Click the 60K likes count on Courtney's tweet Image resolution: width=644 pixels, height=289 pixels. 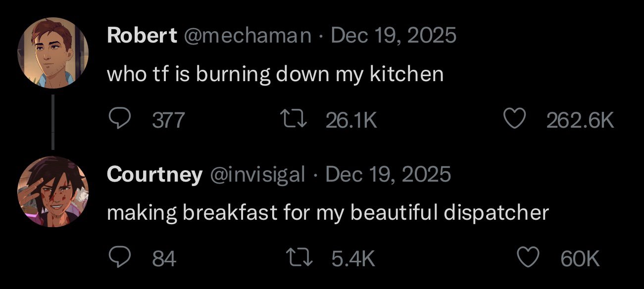[x=580, y=258]
